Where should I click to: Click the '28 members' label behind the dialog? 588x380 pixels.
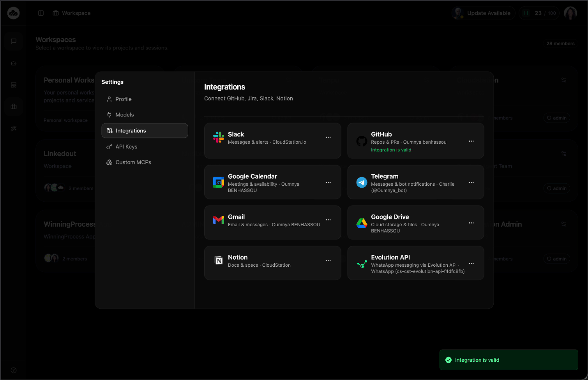[x=560, y=44]
